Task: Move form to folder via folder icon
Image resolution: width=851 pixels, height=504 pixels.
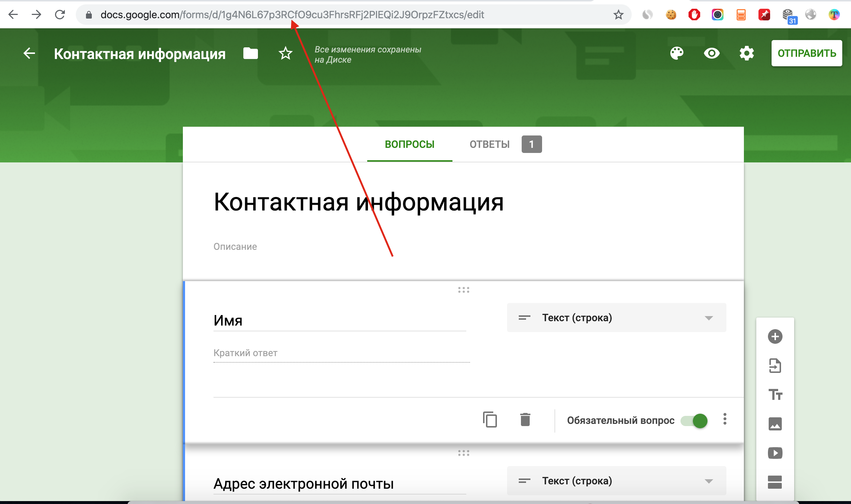Action: click(x=251, y=53)
